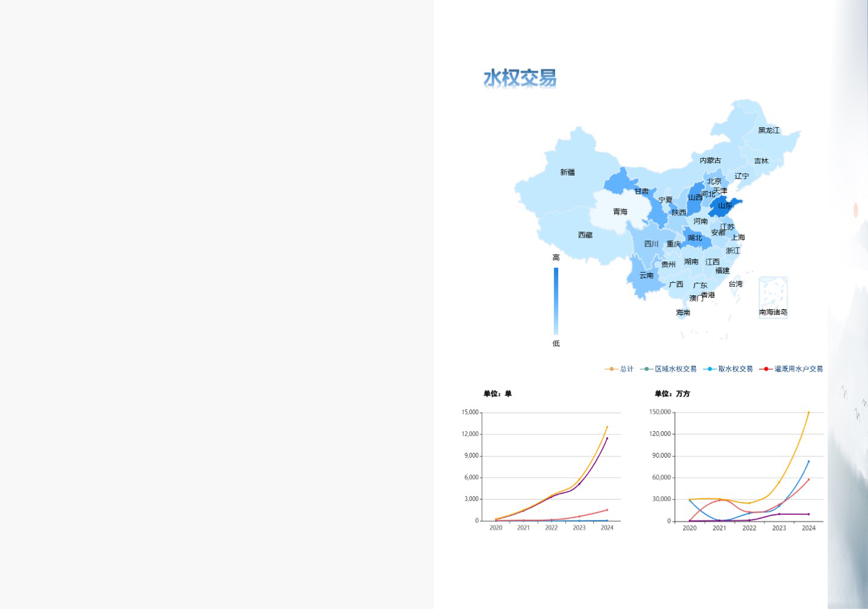868x609 pixels.
Task: Click 西藏 region on the map
Action: 585,235
